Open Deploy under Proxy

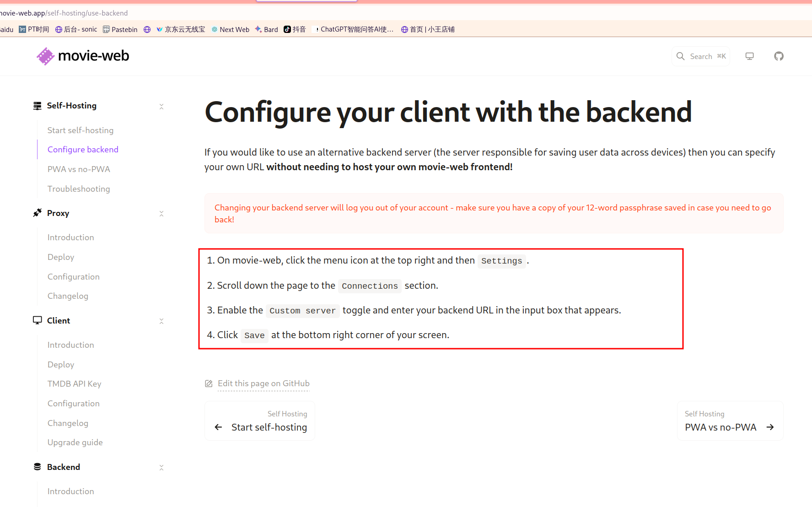pyautogui.click(x=61, y=257)
